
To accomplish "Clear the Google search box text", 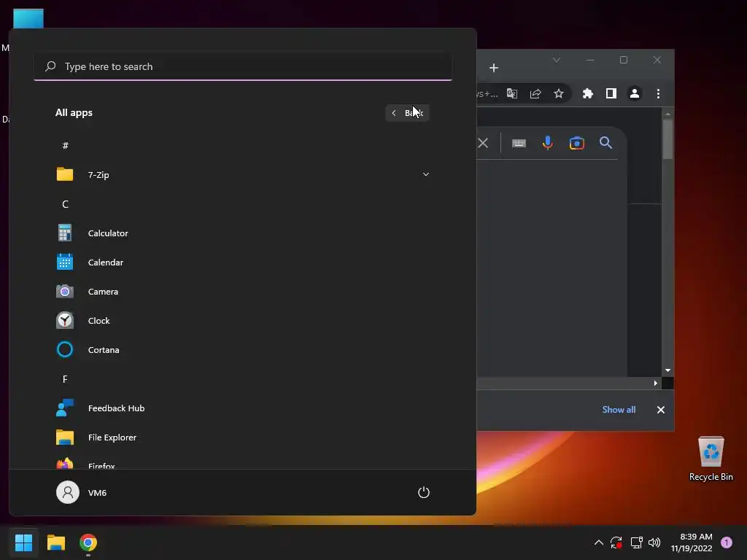I will point(483,143).
